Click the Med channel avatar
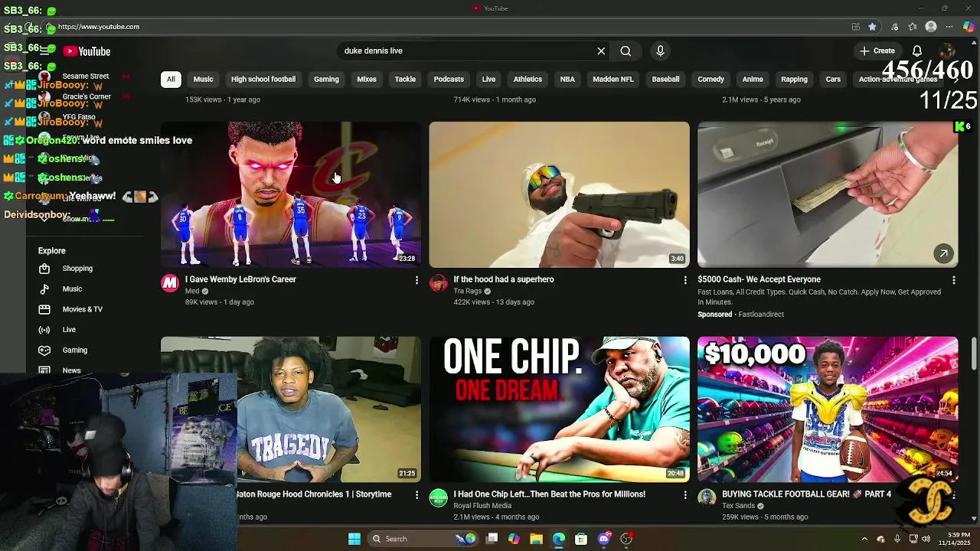Image resolution: width=980 pixels, height=551 pixels. 169,283
